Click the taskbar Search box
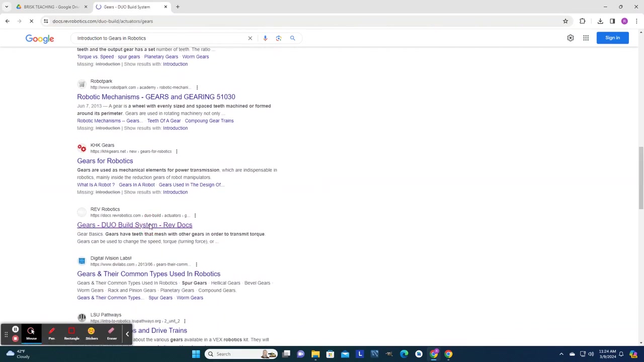This screenshot has width=644, height=362. (x=242, y=354)
